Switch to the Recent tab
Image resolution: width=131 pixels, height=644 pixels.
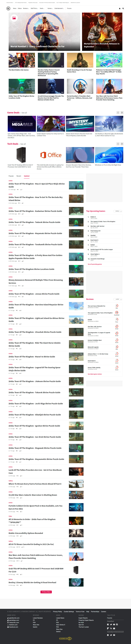19,176
